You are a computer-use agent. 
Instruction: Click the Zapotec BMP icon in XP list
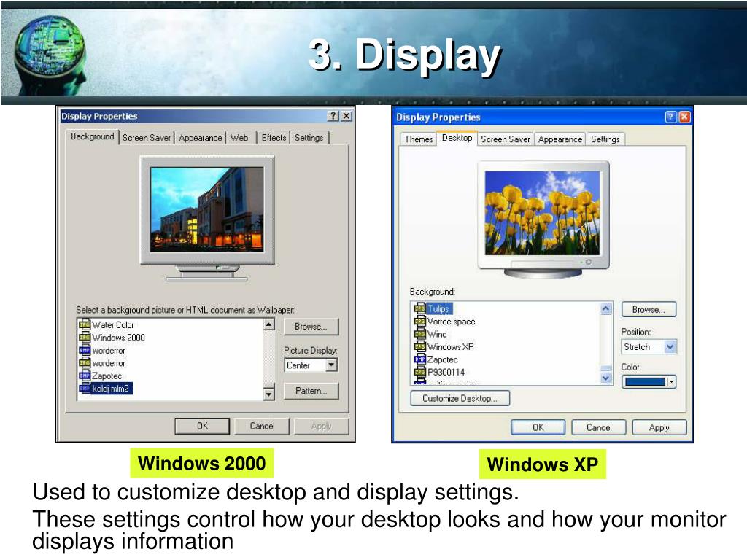point(419,359)
